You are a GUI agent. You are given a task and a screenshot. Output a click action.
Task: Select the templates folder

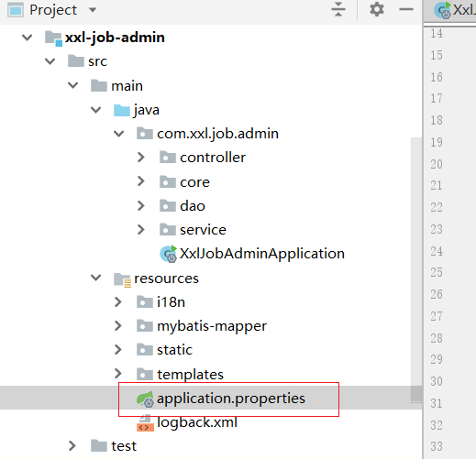[190, 375]
